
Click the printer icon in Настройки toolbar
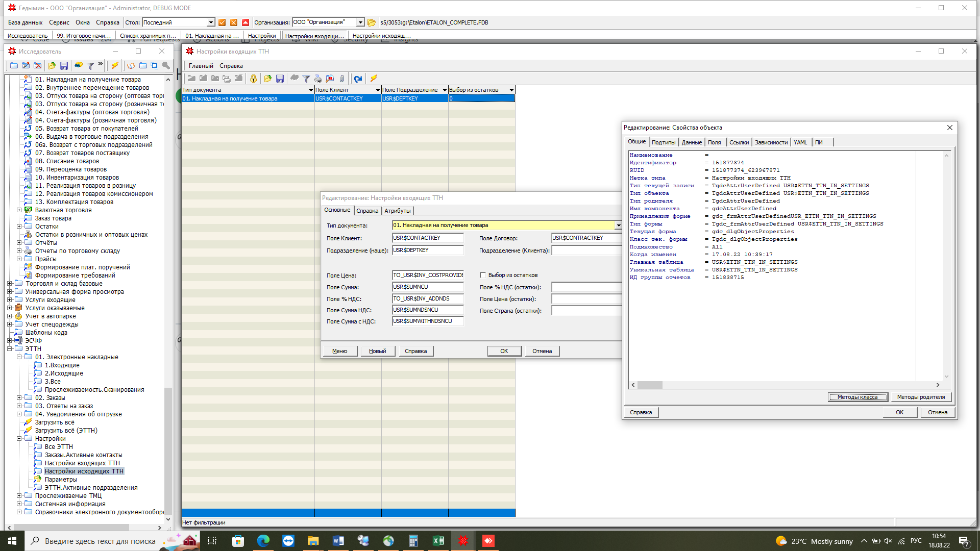(x=317, y=79)
